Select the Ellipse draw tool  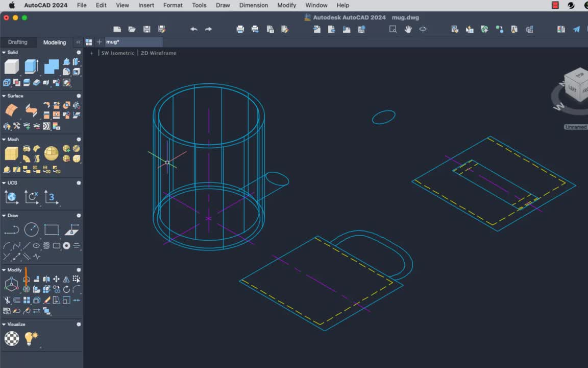pos(36,245)
